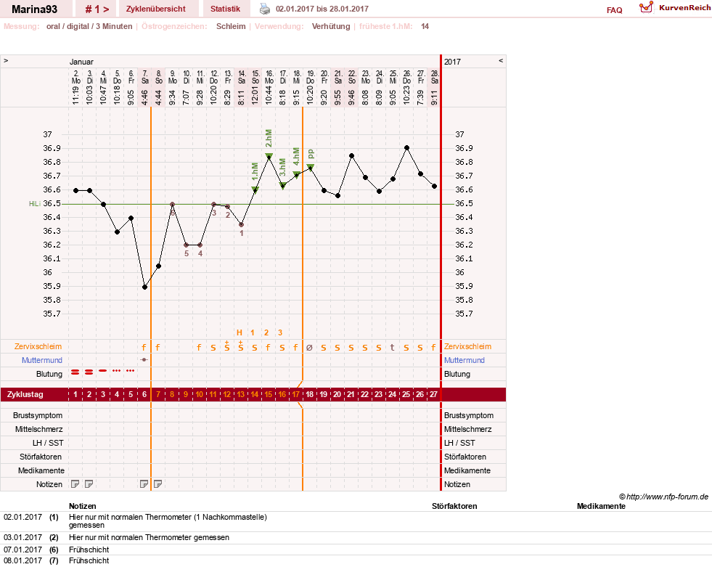The height and width of the screenshot is (588, 712).
Task: Click the temperature point on 22. So
Action: [x=352, y=156]
